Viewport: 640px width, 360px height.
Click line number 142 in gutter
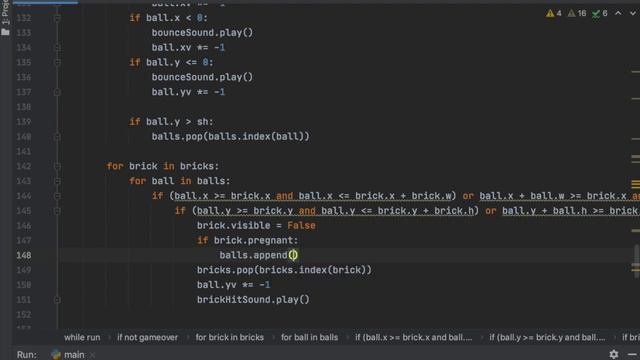click(x=24, y=166)
